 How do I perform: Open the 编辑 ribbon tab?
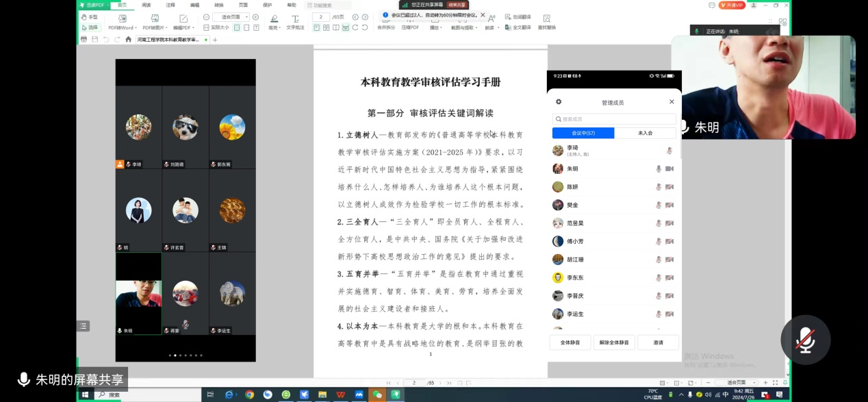(195, 5)
